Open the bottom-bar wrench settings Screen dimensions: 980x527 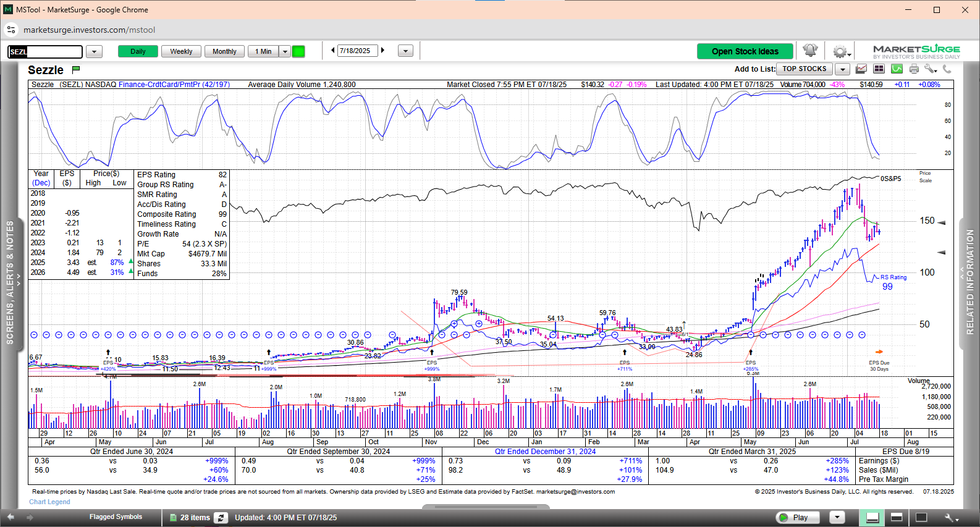(x=951, y=518)
